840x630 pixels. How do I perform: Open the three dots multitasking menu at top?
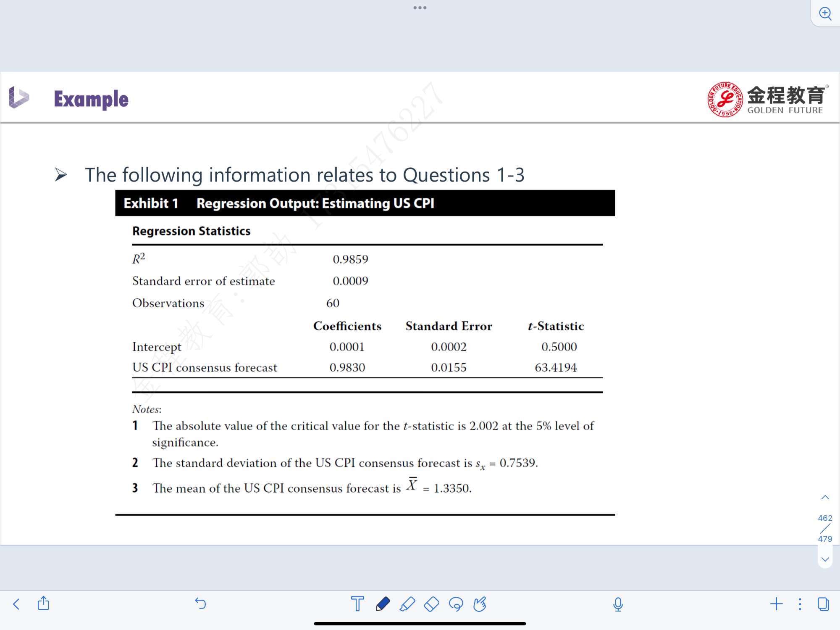(x=420, y=8)
